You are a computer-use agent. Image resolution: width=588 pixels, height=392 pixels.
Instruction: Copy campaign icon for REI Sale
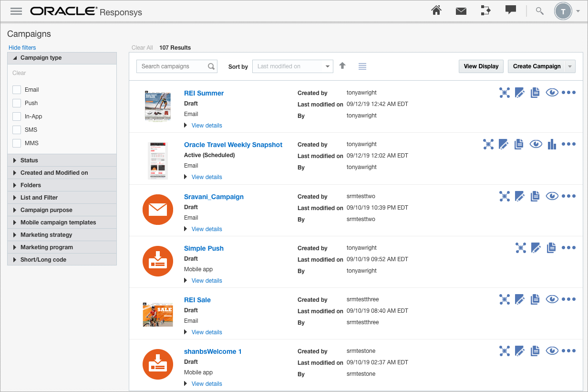(535, 299)
